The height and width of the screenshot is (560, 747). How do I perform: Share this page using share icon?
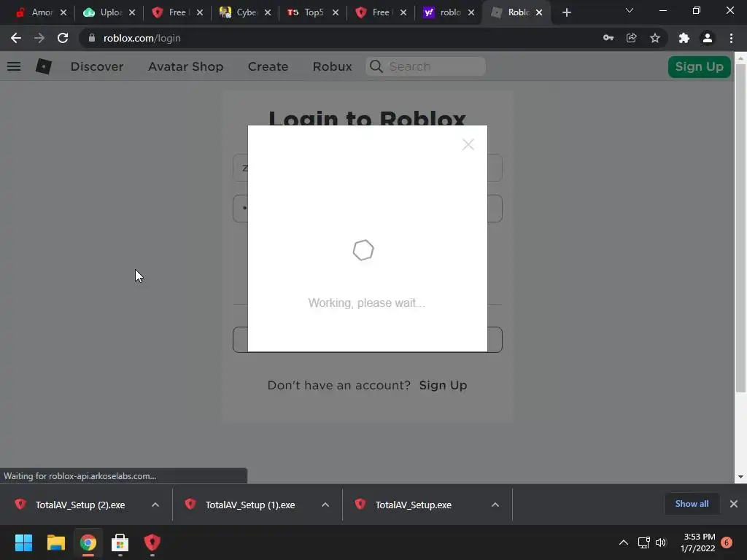click(x=631, y=38)
